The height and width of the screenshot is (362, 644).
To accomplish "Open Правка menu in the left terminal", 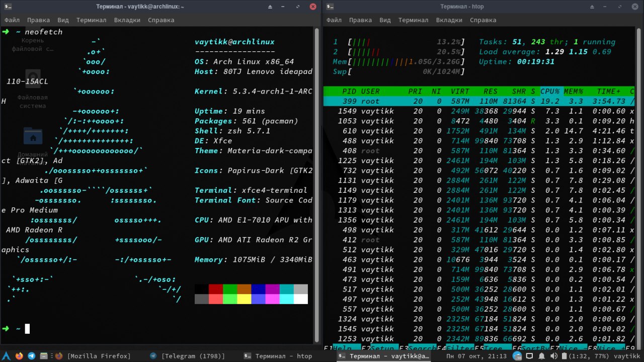I will coord(38,20).
